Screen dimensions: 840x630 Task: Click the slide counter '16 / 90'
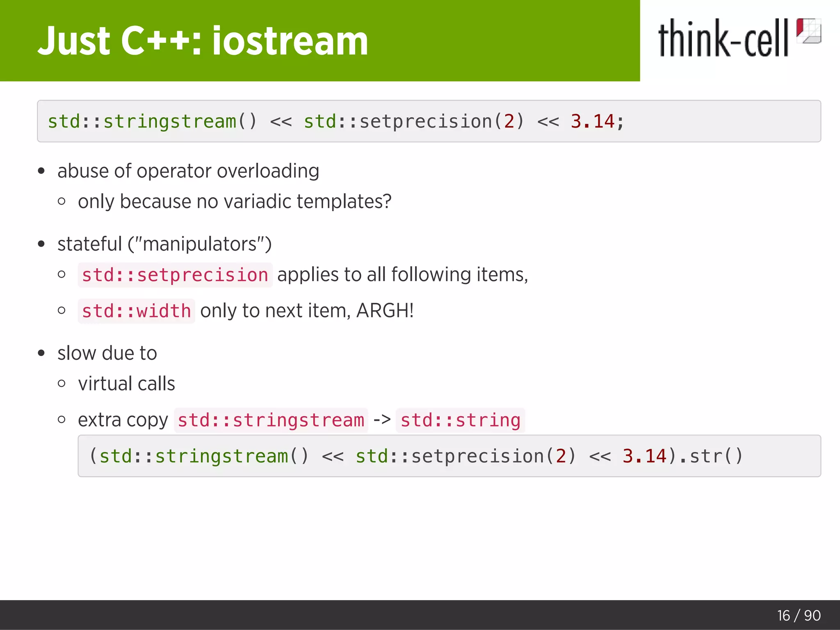[x=799, y=616]
